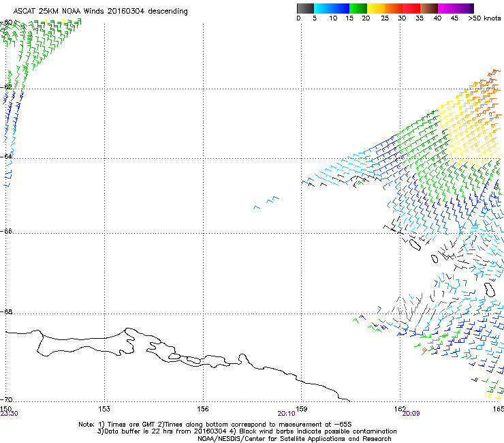Click the gray 0-5 knots legend segment
Screen dimensions: 504x443
[x=305, y=8]
